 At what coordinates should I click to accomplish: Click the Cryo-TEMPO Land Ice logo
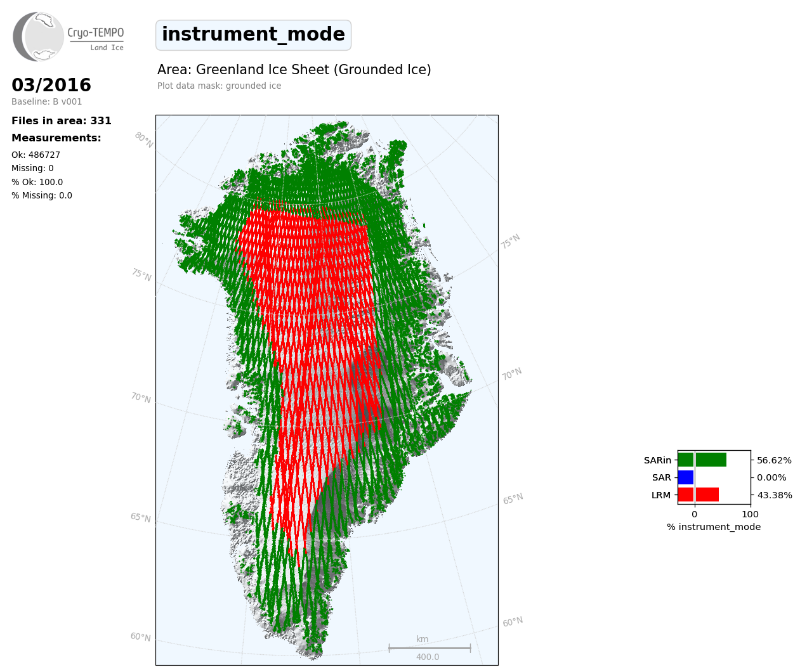point(69,37)
